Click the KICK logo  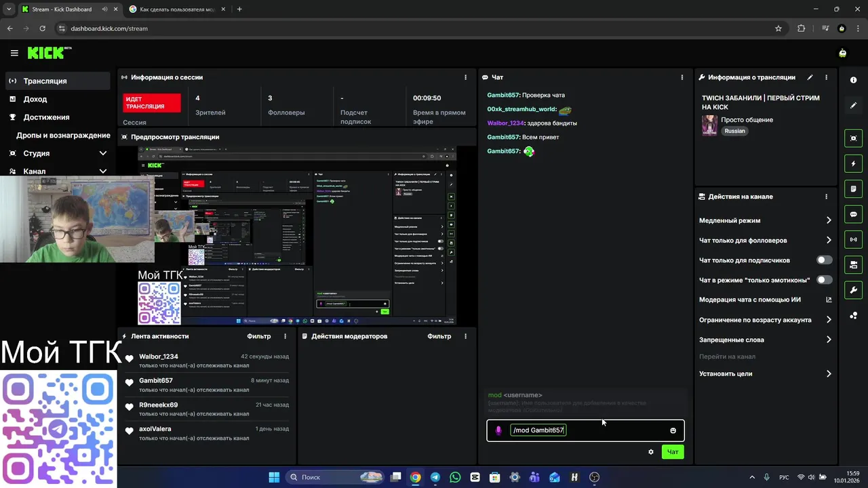(x=49, y=53)
